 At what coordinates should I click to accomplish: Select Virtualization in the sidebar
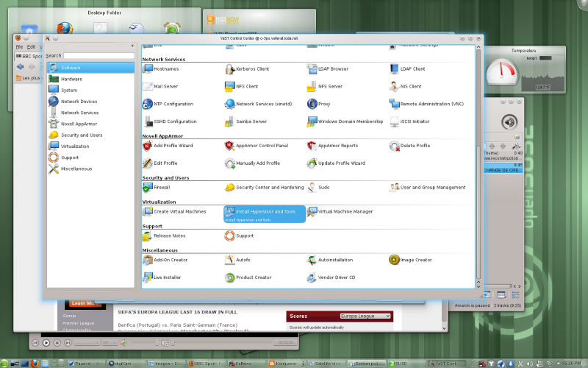click(x=90, y=146)
